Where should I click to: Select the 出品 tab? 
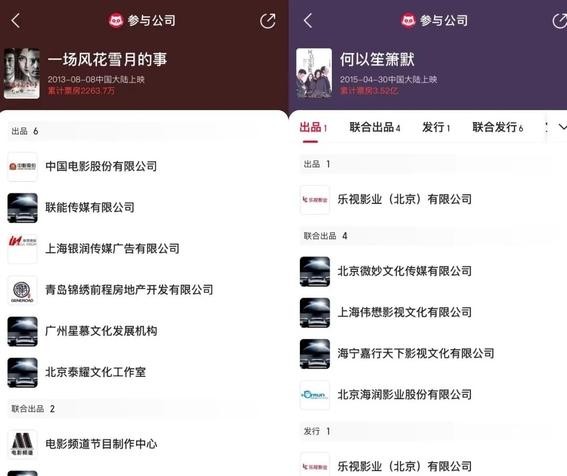313,127
